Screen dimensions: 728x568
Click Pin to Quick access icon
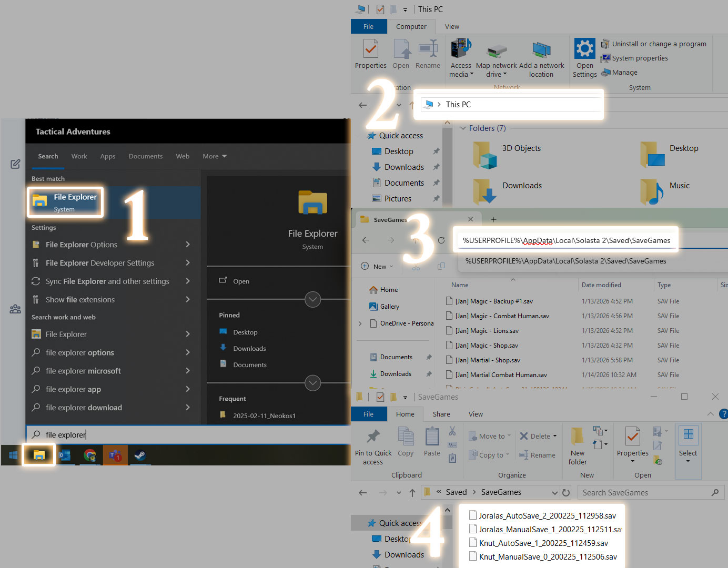point(373,437)
